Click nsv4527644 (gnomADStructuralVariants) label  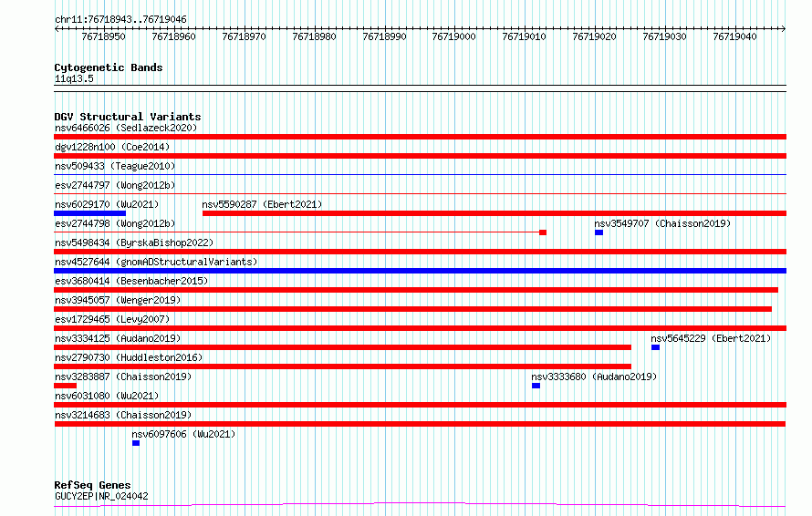[x=156, y=262]
